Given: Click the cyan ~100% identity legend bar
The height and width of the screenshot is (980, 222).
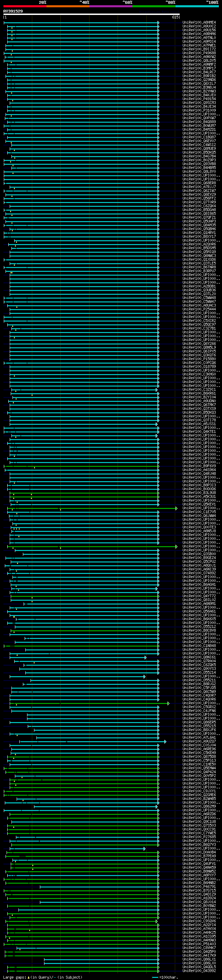Looking at the screenshot, I should point(197,6).
